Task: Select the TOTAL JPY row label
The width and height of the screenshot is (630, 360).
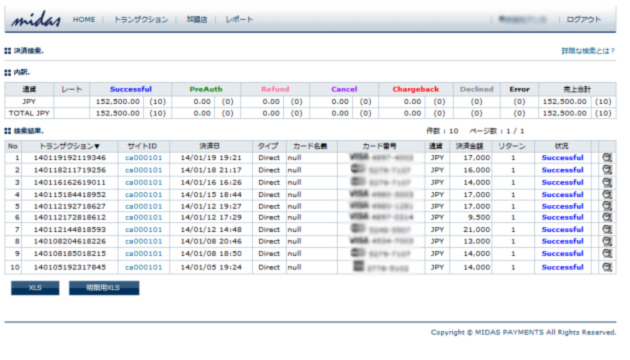Action: pyautogui.click(x=29, y=113)
